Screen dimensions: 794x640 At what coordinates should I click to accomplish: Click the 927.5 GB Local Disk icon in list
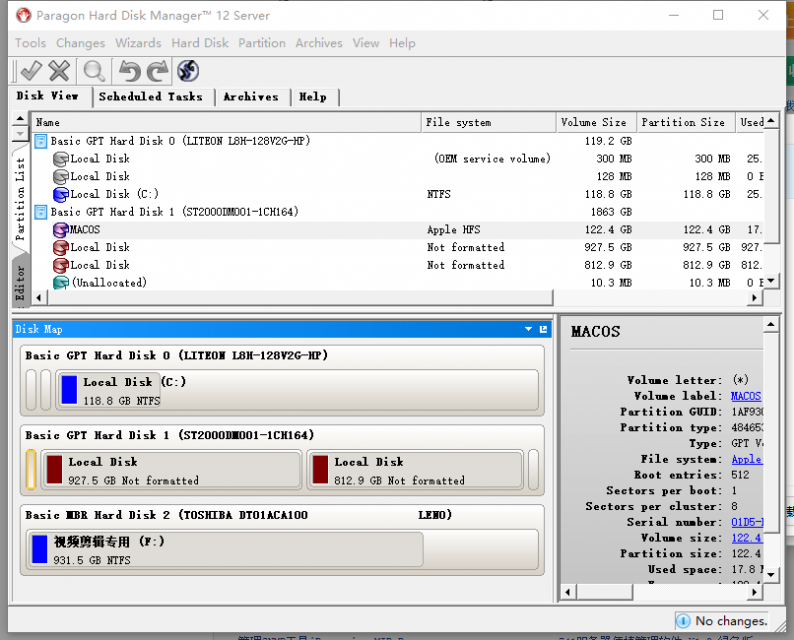pyautogui.click(x=61, y=248)
